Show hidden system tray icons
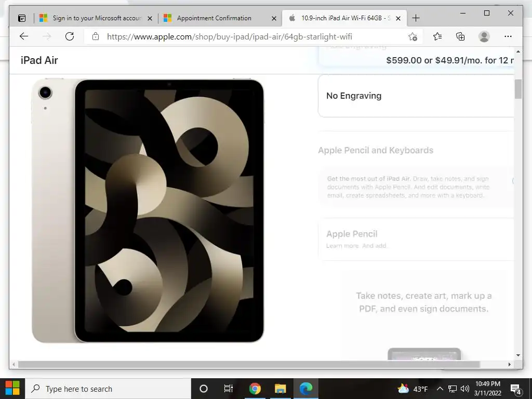This screenshot has height=399, width=532. [x=440, y=389]
